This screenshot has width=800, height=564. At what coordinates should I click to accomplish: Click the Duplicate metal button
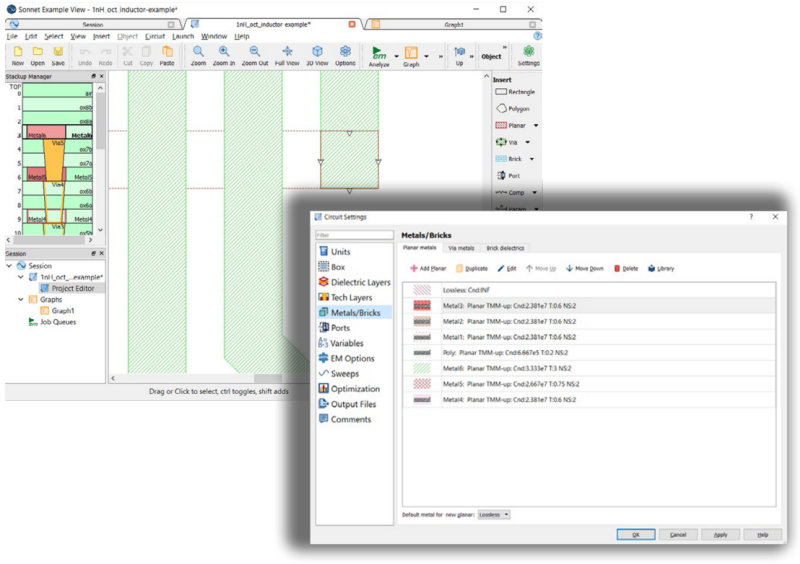[x=472, y=268]
